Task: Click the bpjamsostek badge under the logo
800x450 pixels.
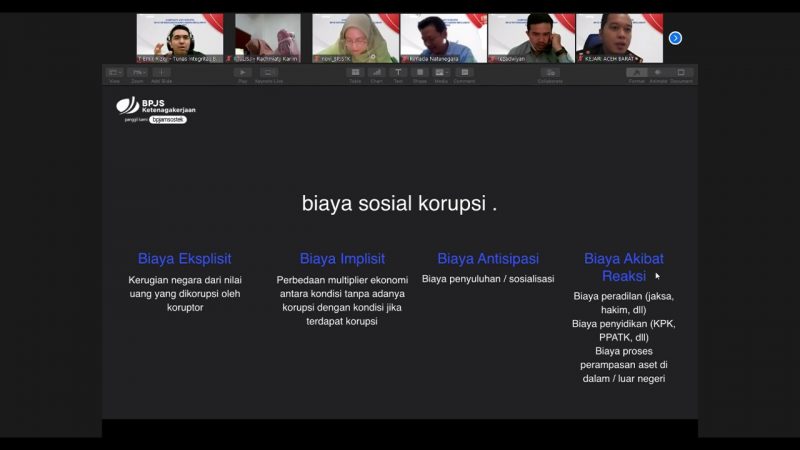Action: (x=168, y=119)
